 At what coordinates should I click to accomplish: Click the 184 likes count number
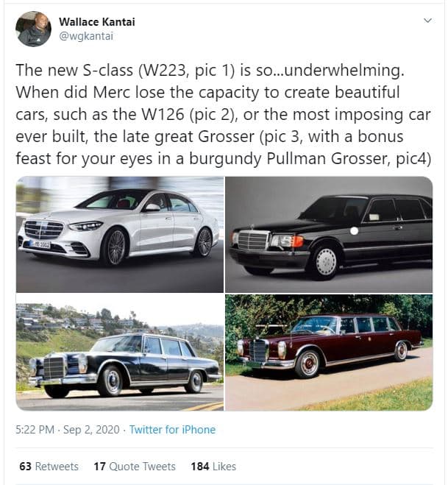tap(199, 467)
